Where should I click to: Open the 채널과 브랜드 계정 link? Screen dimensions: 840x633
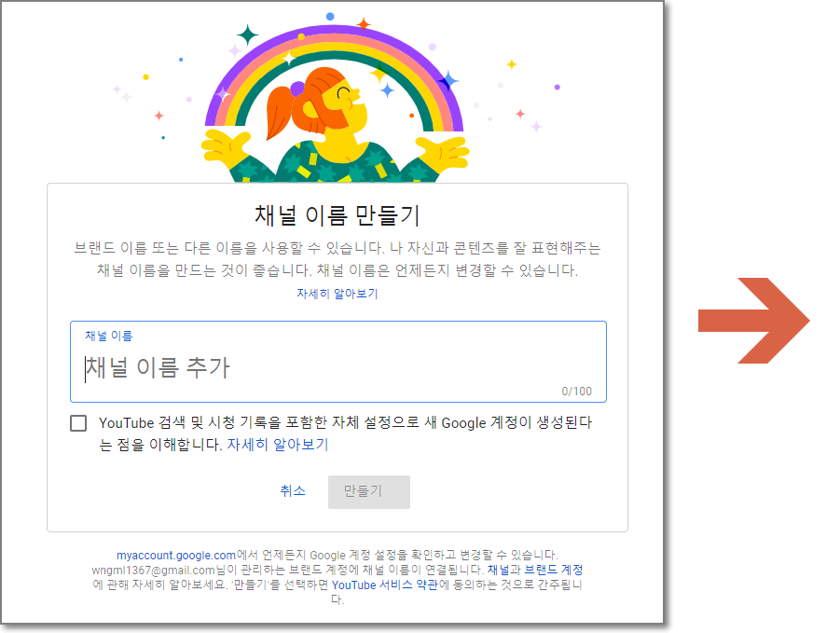(x=534, y=570)
